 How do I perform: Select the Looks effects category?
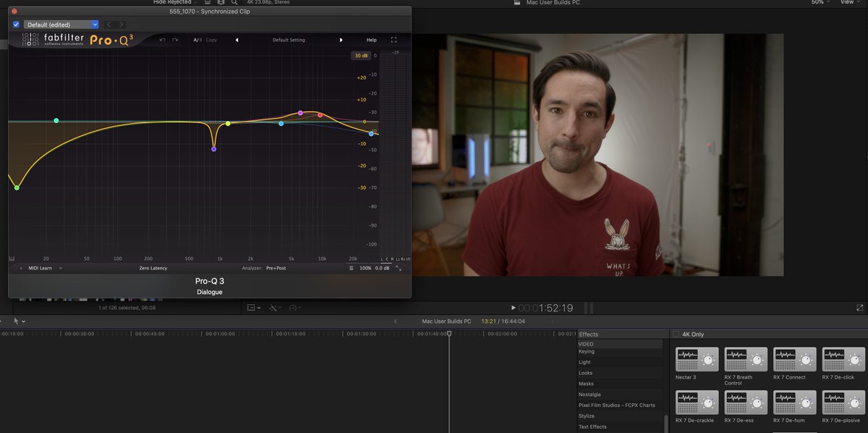585,373
